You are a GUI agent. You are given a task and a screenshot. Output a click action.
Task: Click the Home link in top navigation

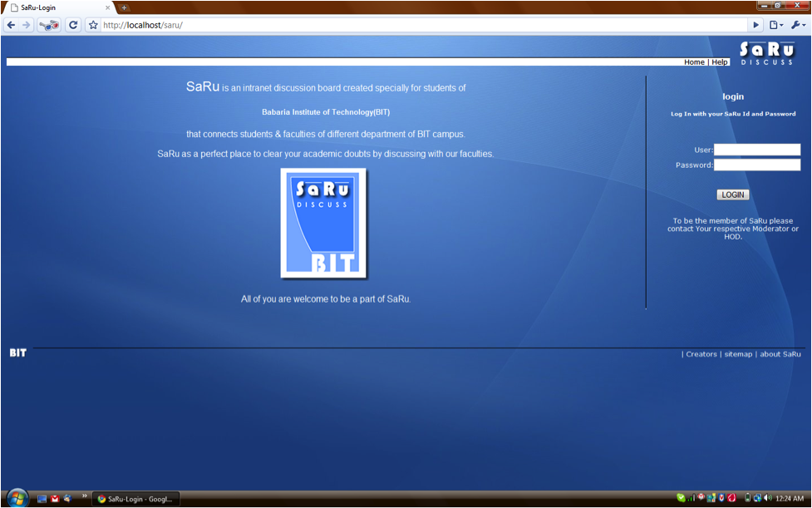point(694,62)
